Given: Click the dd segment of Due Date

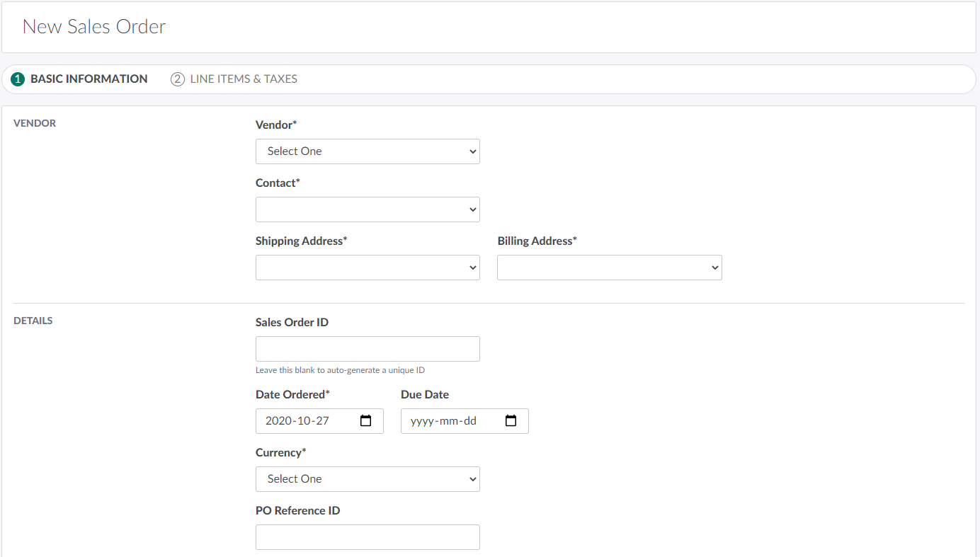Looking at the screenshot, I should (469, 421).
